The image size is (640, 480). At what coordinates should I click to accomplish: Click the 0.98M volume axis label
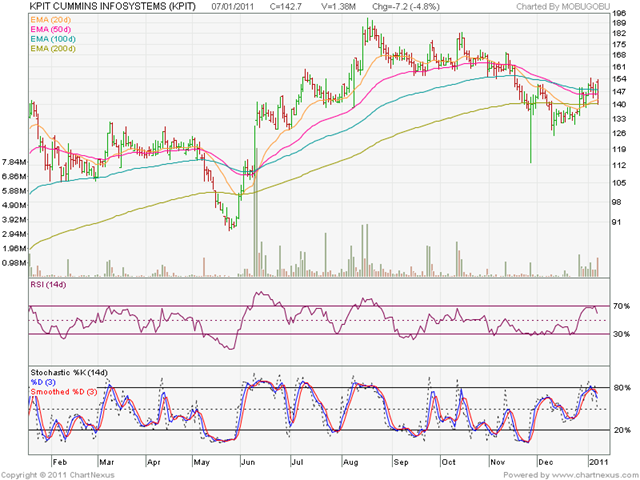14,263
